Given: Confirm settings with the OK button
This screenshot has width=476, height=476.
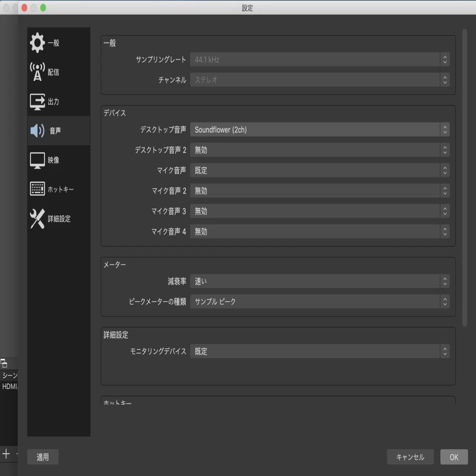Looking at the screenshot, I should click(454, 457).
